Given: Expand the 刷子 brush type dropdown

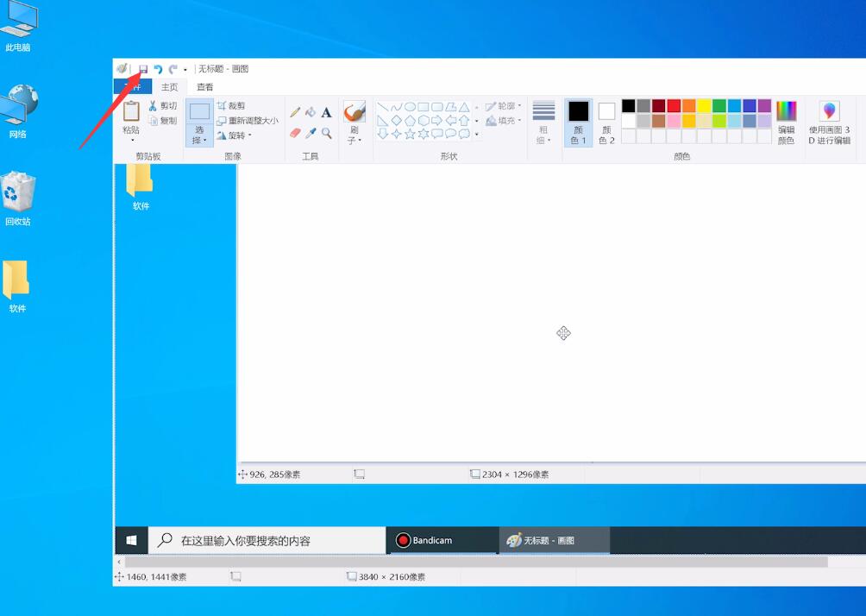Looking at the screenshot, I should click(x=354, y=135).
